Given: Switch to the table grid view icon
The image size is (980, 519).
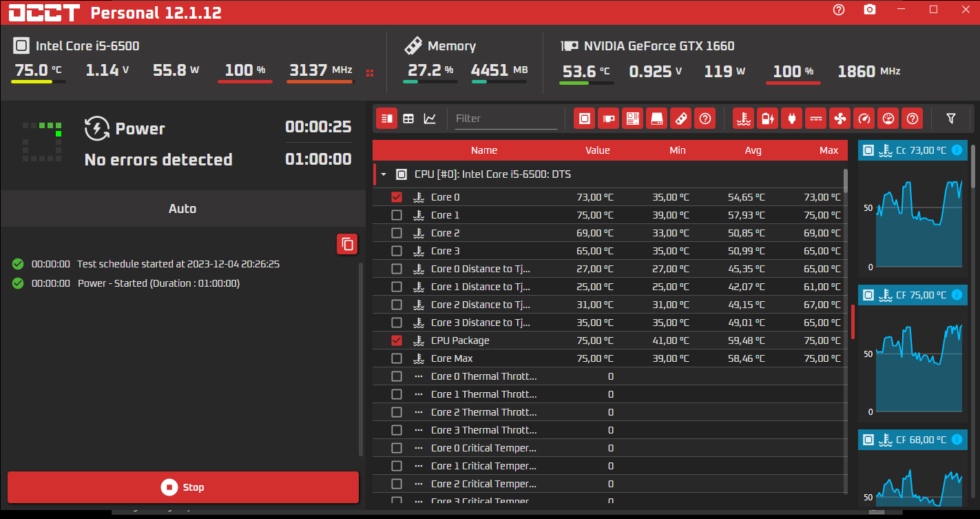Looking at the screenshot, I should point(408,119).
